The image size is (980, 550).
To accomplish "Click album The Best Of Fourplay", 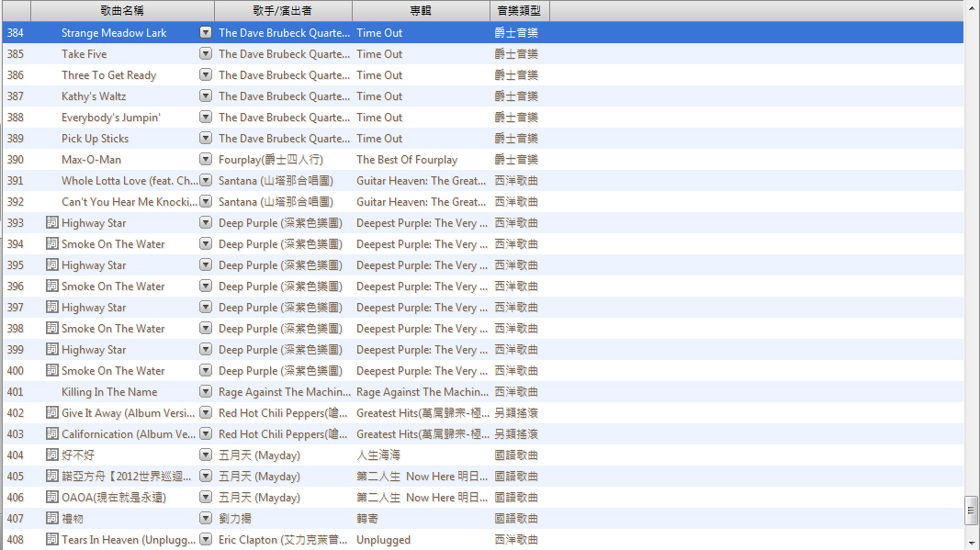I will [x=407, y=160].
